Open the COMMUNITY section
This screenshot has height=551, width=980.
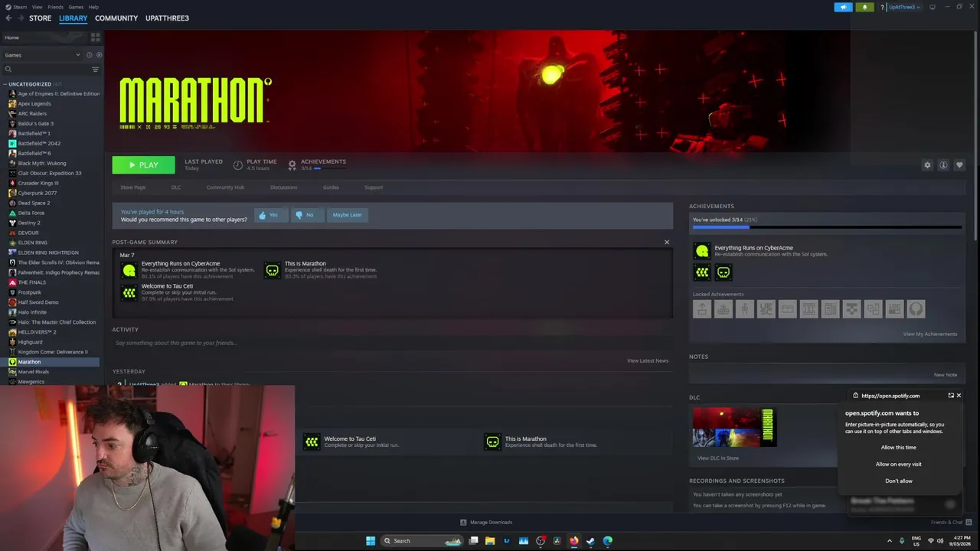(116, 18)
